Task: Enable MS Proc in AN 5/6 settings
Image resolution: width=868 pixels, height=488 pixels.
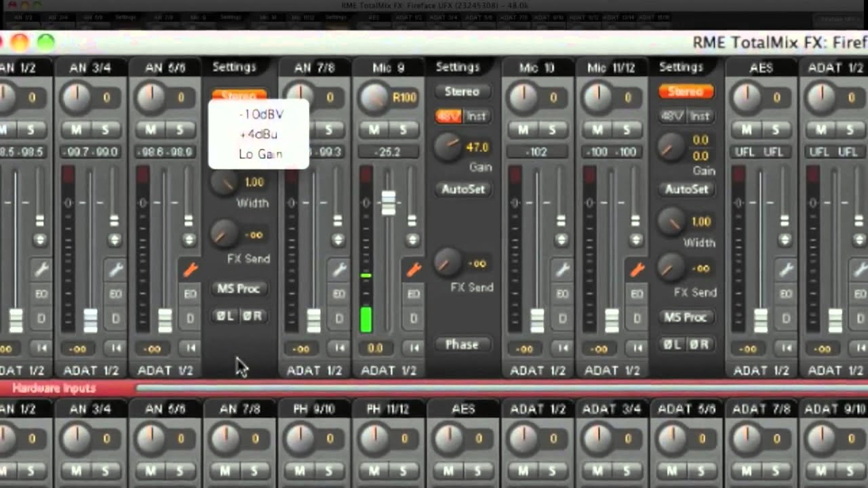Action: click(x=238, y=289)
